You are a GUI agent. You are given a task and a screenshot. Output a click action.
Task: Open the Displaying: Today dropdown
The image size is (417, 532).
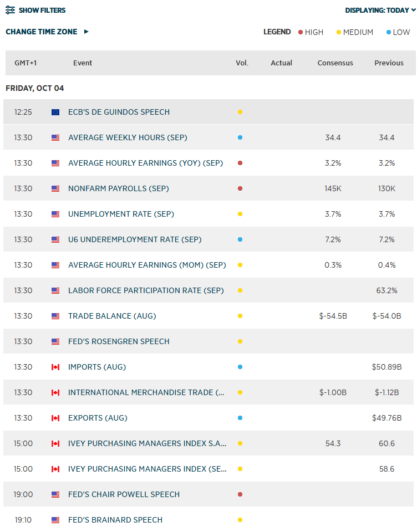pyautogui.click(x=380, y=10)
